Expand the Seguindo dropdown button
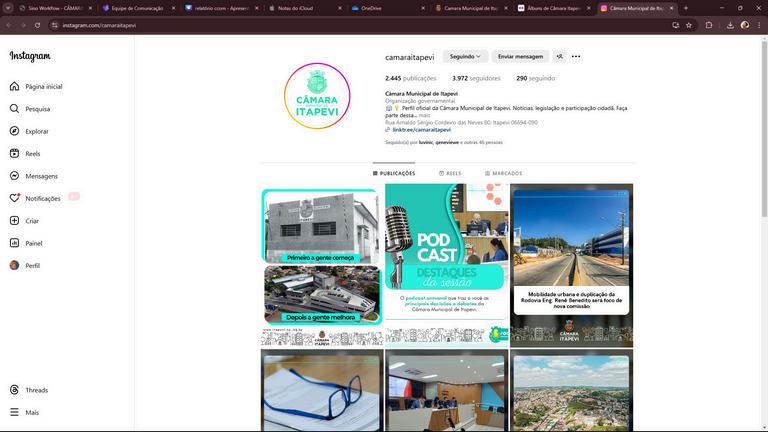Viewport: 768px width, 432px height. coord(465,57)
